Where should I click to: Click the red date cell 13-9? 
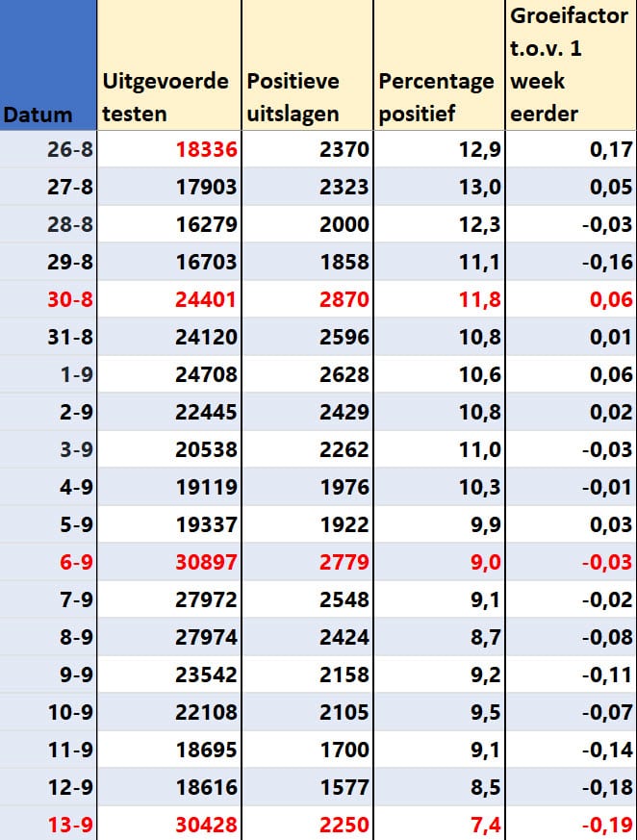click(x=48, y=824)
